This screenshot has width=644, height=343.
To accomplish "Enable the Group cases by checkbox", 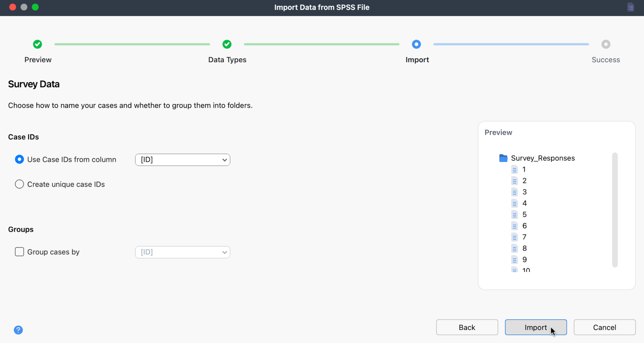I will [x=19, y=252].
